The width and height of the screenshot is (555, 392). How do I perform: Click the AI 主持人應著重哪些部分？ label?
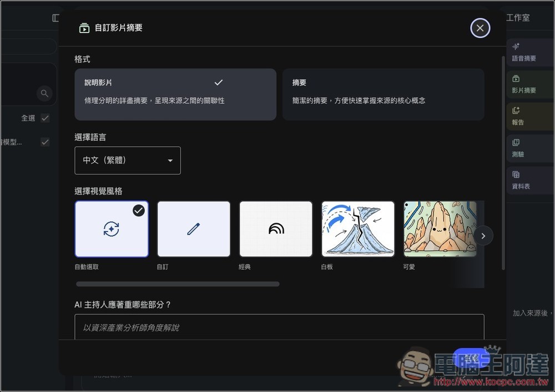[123, 305]
